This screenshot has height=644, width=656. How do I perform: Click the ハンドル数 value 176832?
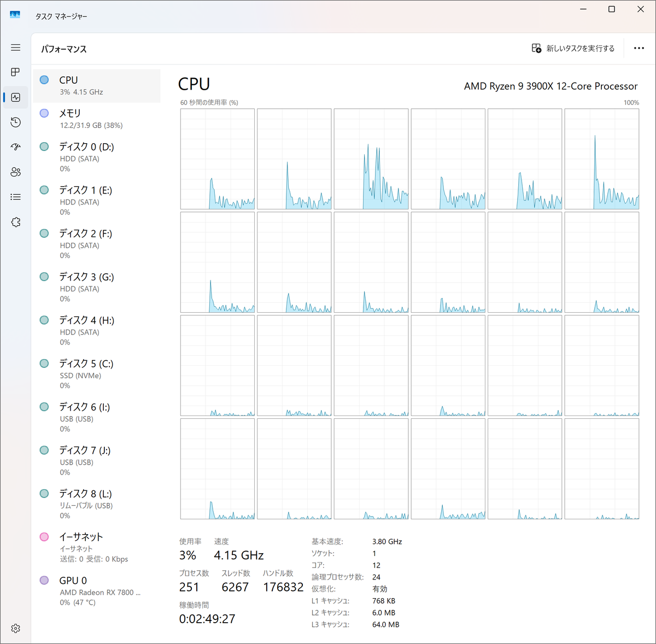click(x=283, y=587)
